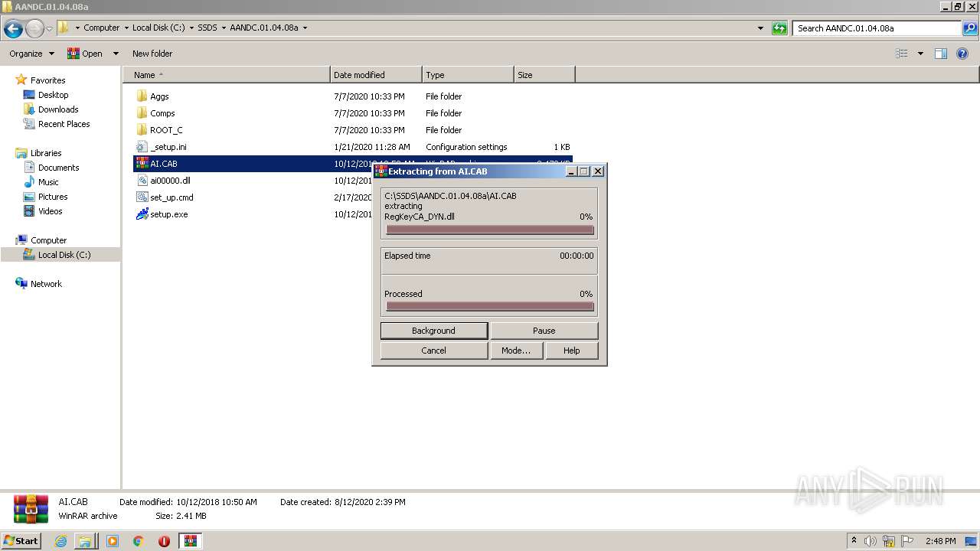This screenshot has height=551, width=980.
Task: Open the Windows Start menu
Action: tap(21, 540)
